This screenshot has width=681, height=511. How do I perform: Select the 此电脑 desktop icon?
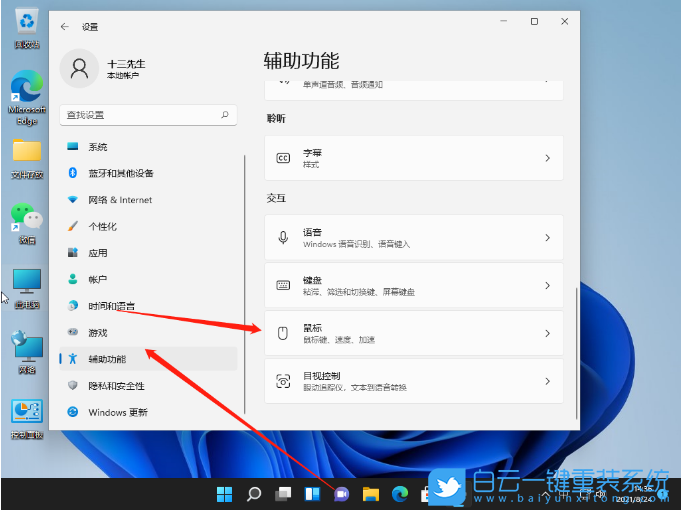pyautogui.click(x=27, y=288)
